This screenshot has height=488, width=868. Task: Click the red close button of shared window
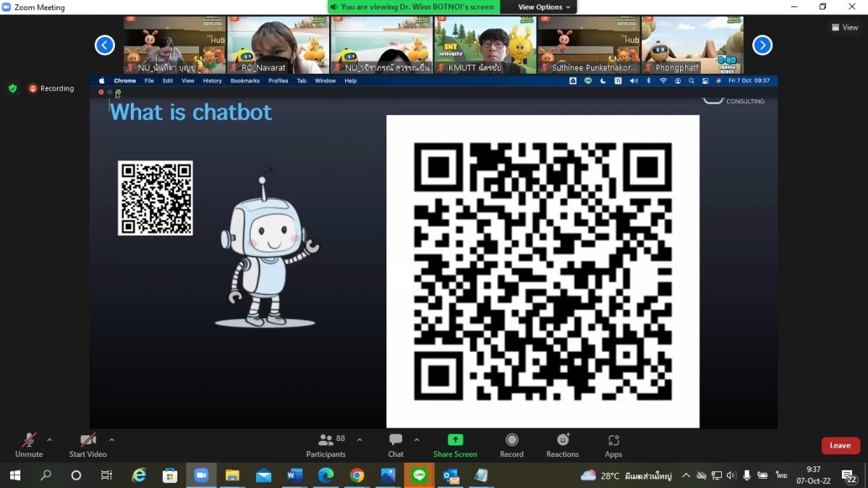(101, 92)
